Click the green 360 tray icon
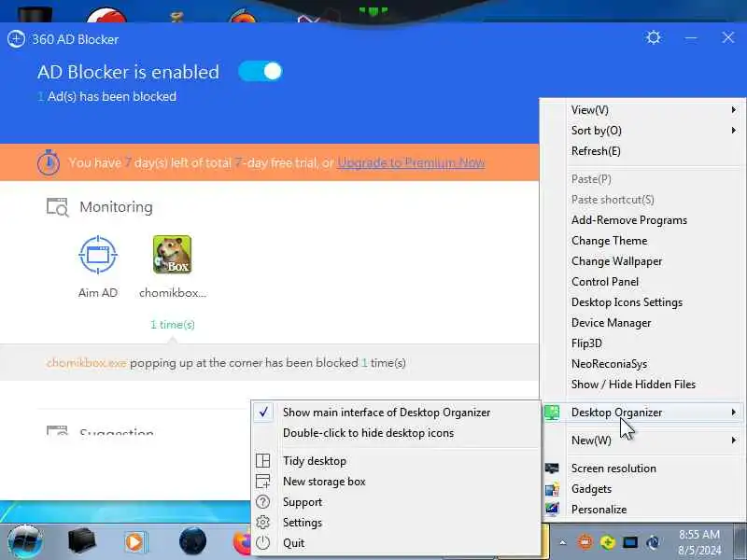This screenshot has width=747, height=560. click(x=608, y=542)
